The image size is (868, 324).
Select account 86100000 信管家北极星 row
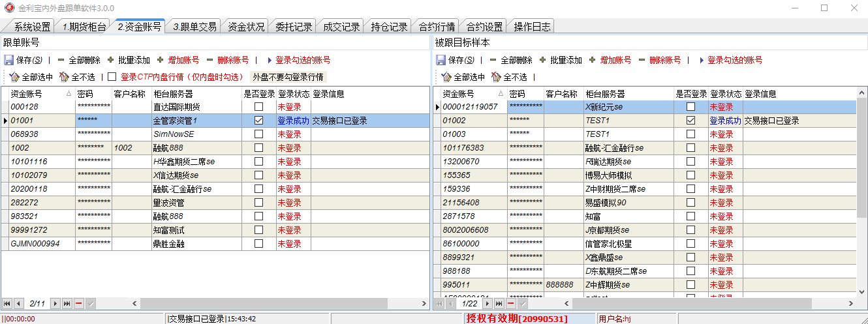coord(645,244)
